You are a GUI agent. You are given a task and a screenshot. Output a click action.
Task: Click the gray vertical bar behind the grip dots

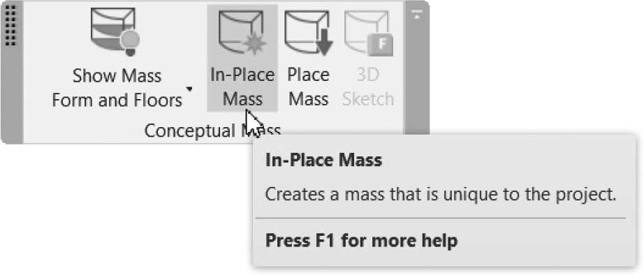coord(11,73)
